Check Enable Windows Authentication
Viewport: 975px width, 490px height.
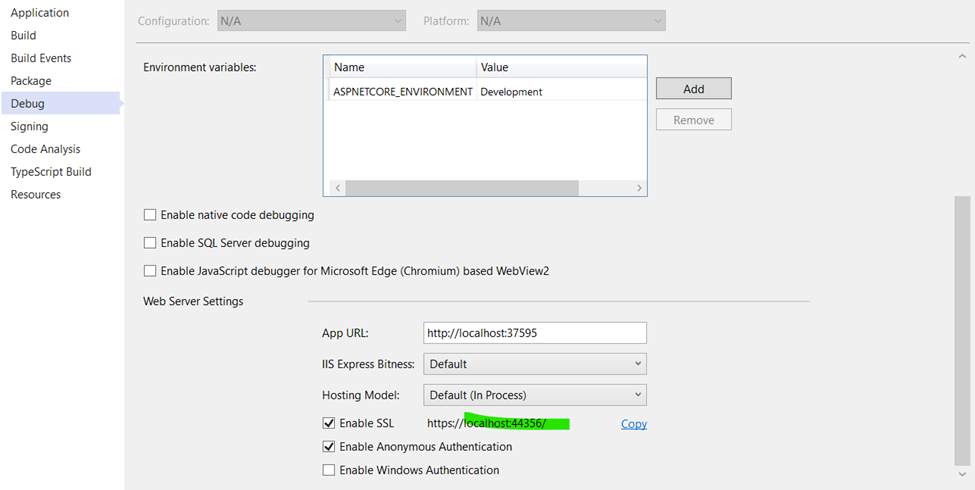(x=329, y=470)
